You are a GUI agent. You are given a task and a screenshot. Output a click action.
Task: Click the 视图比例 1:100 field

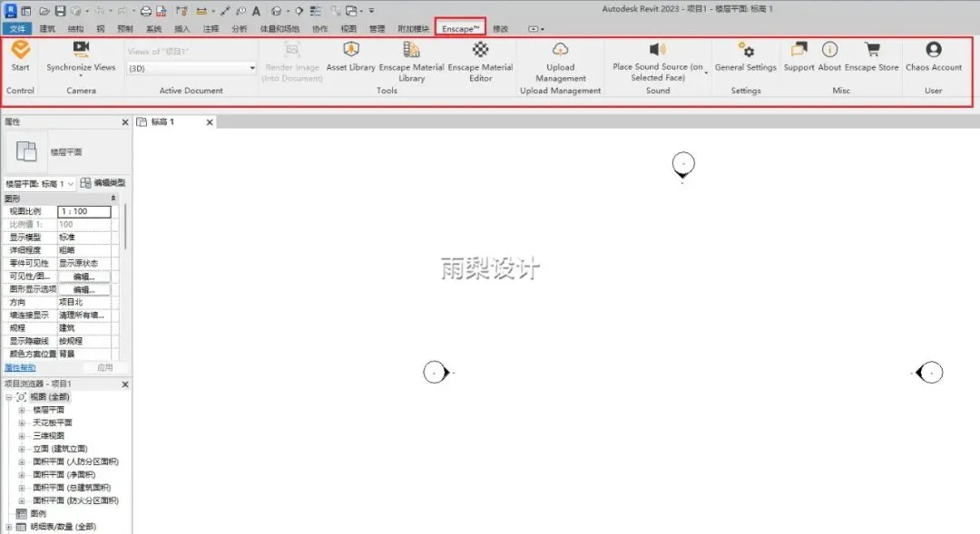click(84, 212)
